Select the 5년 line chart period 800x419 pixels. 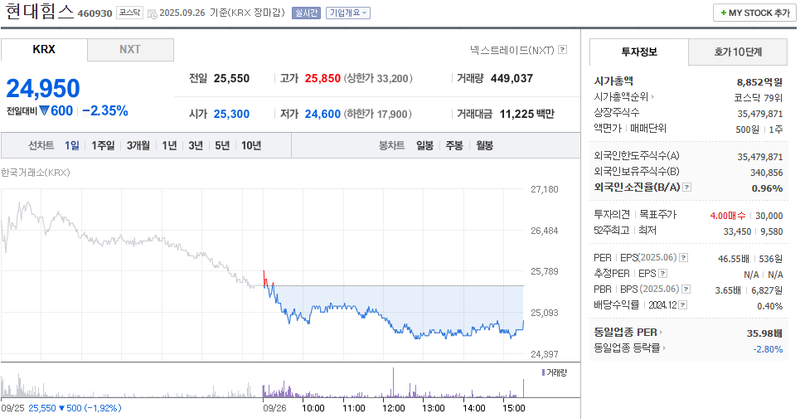pyautogui.click(x=222, y=145)
